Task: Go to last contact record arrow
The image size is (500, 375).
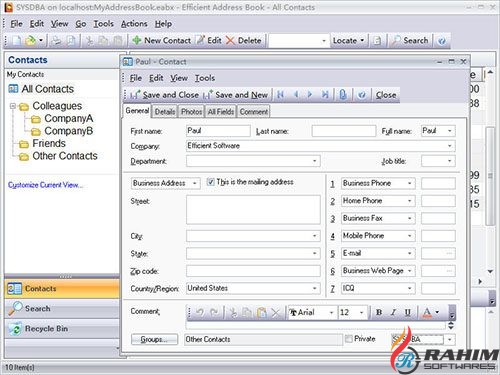Action: 325,95
